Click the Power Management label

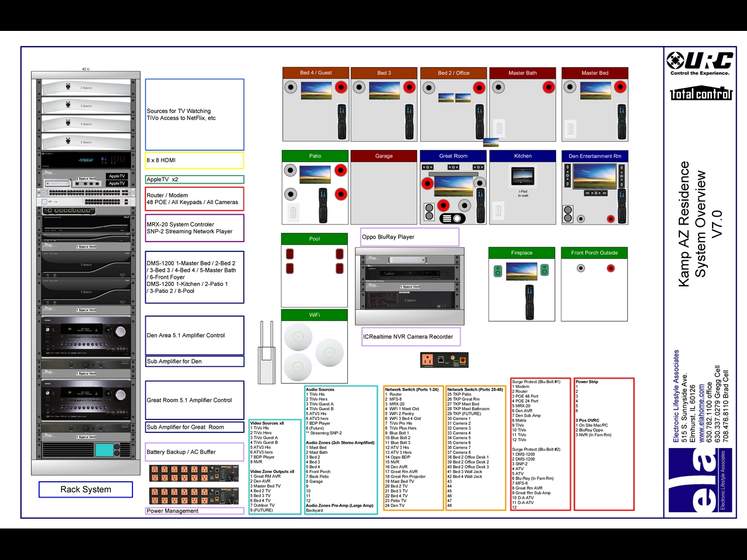pos(194,511)
